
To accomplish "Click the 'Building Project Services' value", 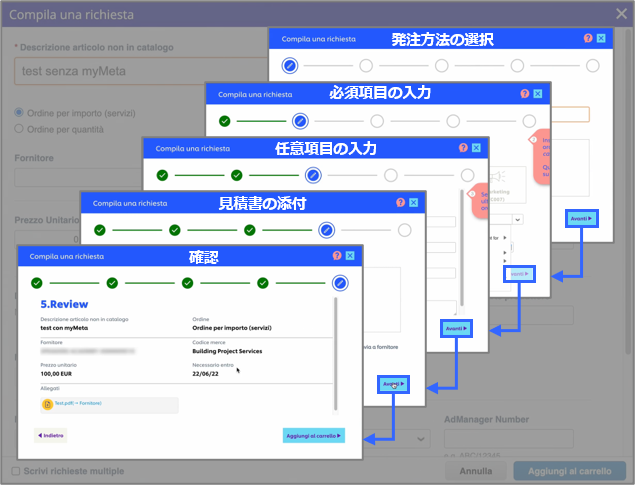I will (x=227, y=351).
